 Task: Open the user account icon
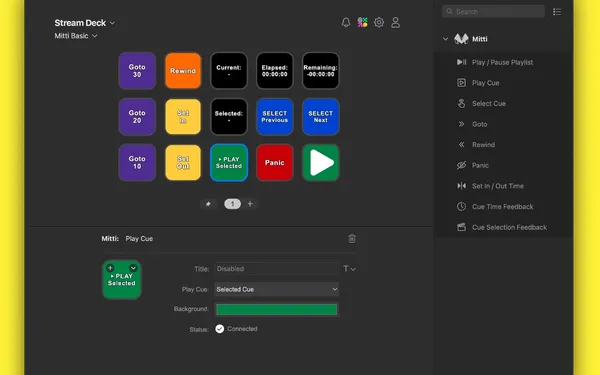396,23
